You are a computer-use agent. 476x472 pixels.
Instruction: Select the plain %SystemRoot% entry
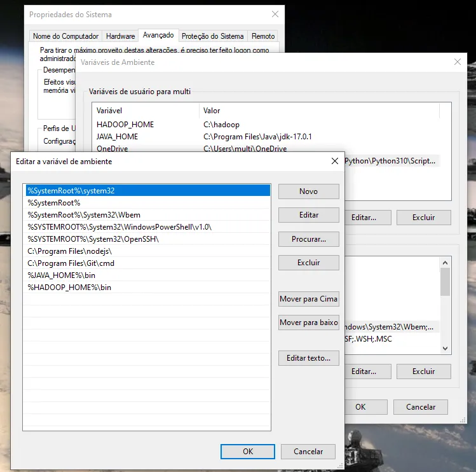(x=148, y=203)
